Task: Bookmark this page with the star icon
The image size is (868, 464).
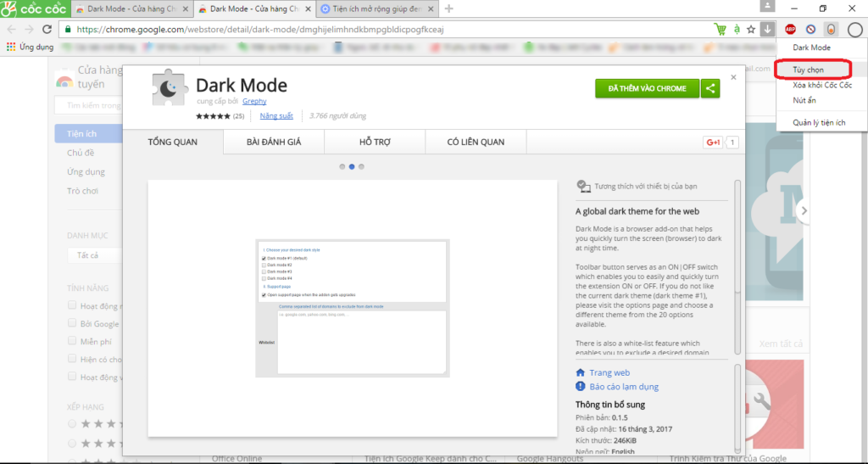Action: pyautogui.click(x=750, y=29)
